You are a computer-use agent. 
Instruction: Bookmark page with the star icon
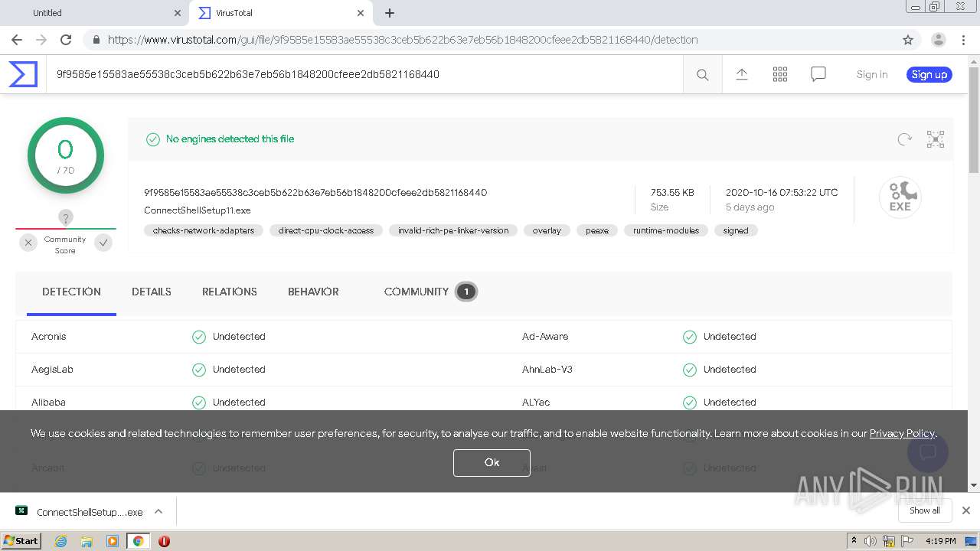pyautogui.click(x=908, y=40)
